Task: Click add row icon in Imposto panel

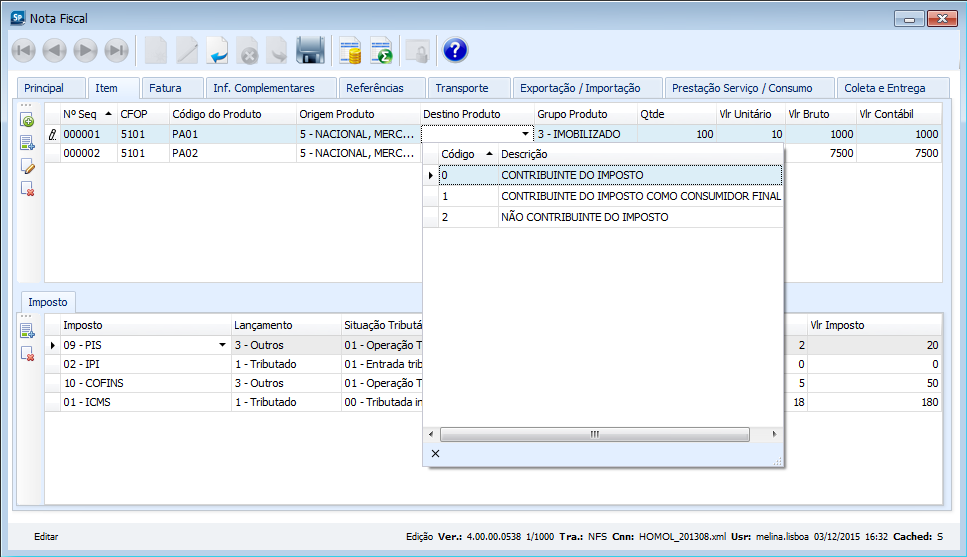Action: point(28,331)
